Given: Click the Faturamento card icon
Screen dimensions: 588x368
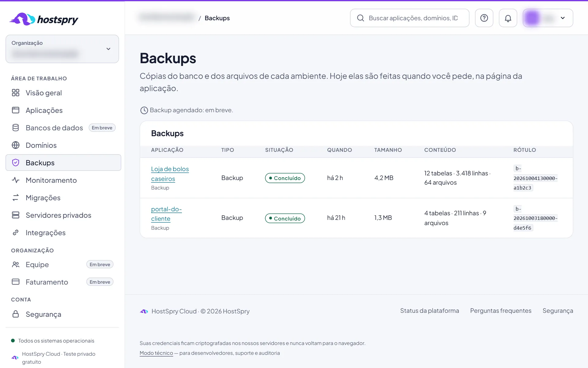Looking at the screenshot, I should click(x=16, y=282).
